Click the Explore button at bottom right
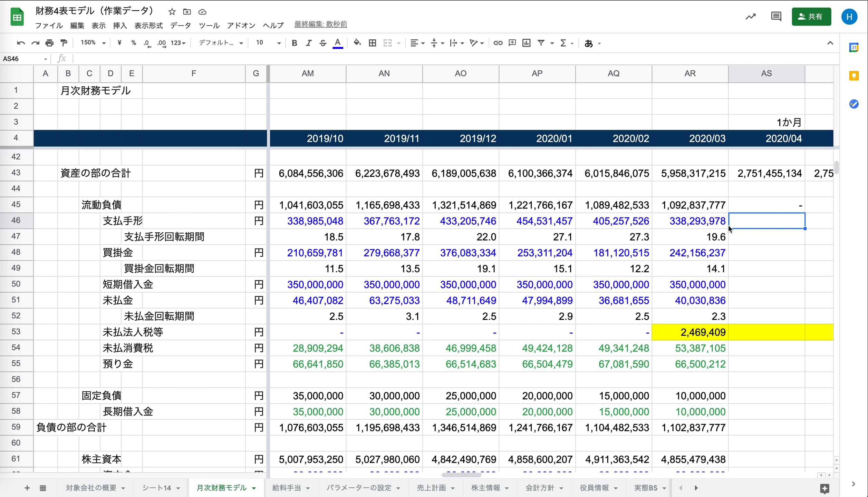868x497 pixels. coord(824,488)
